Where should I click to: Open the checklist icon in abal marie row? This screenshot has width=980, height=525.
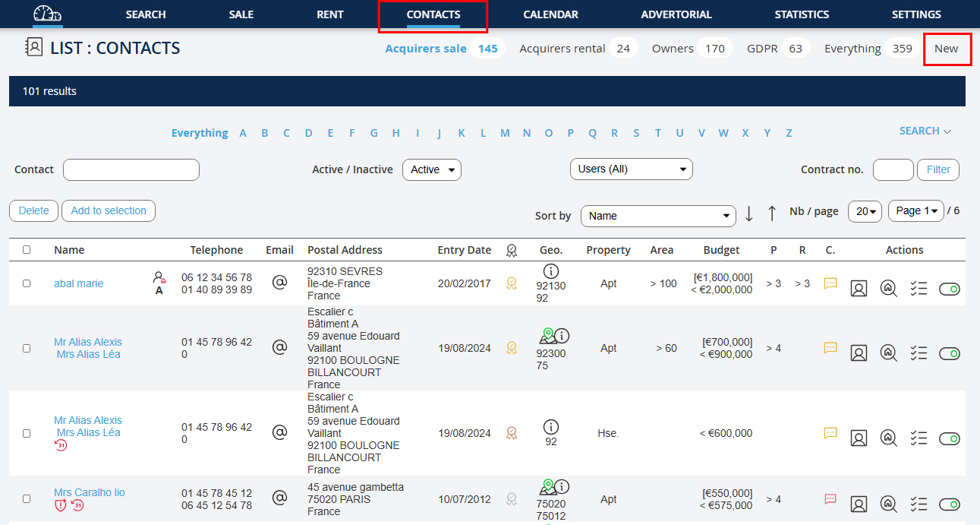pos(919,289)
